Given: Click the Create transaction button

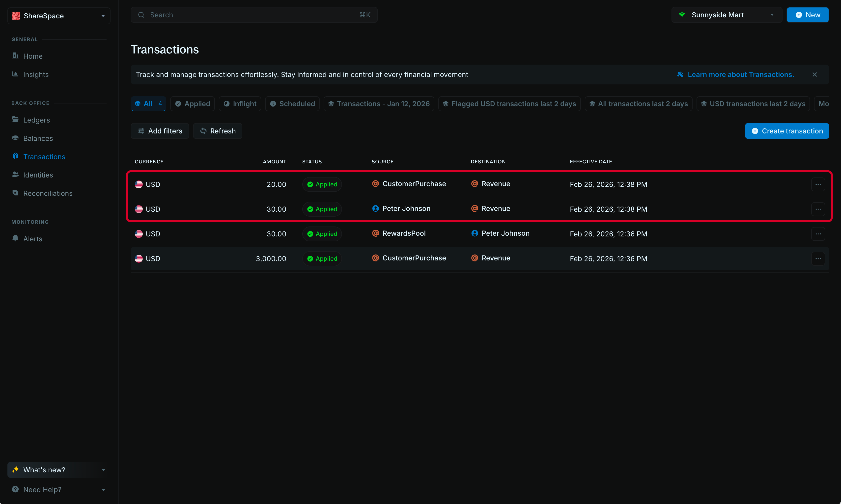Looking at the screenshot, I should click(x=787, y=131).
